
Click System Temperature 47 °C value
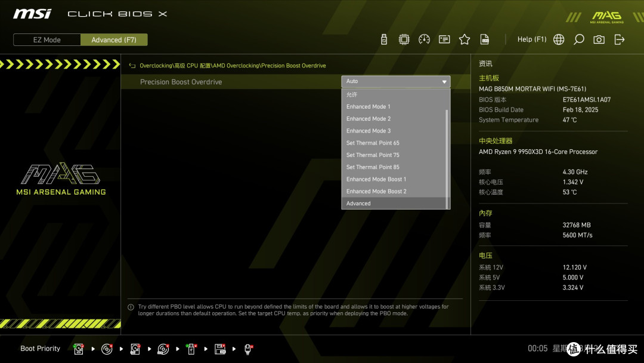point(569,120)
